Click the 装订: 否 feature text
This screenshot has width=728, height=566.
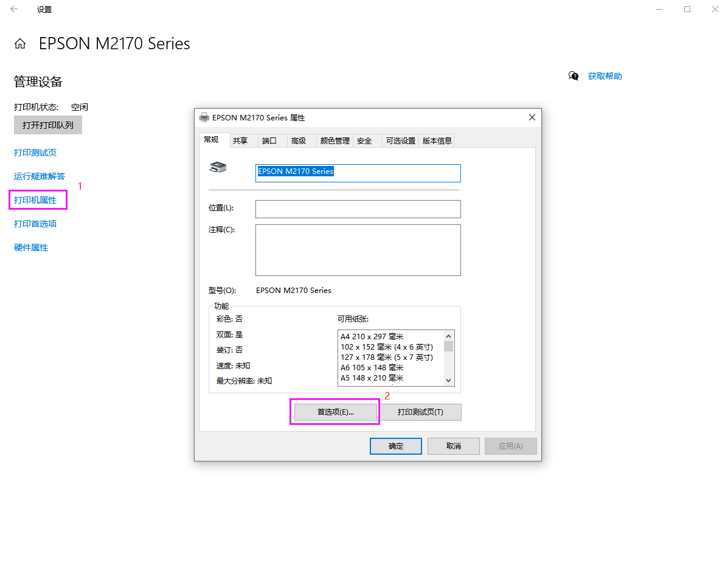(229, 350)
